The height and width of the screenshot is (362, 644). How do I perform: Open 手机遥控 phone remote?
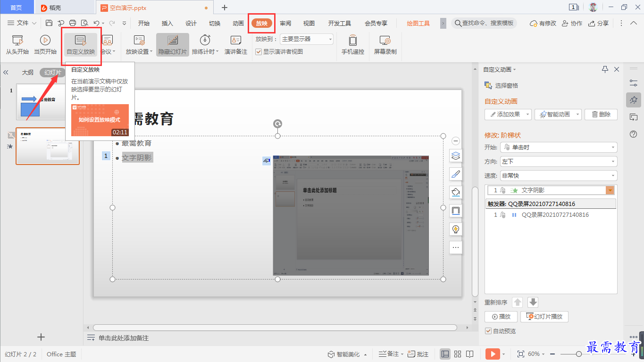(x=353, y=45)
